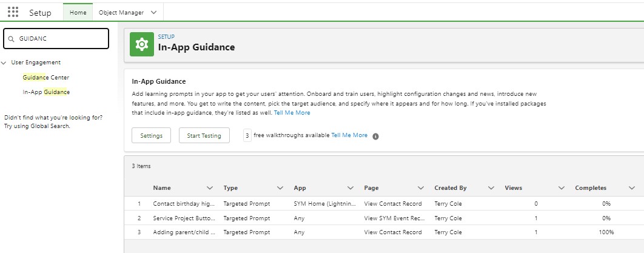Show Created By column menu
644x253 pixels.
(491, 188)
